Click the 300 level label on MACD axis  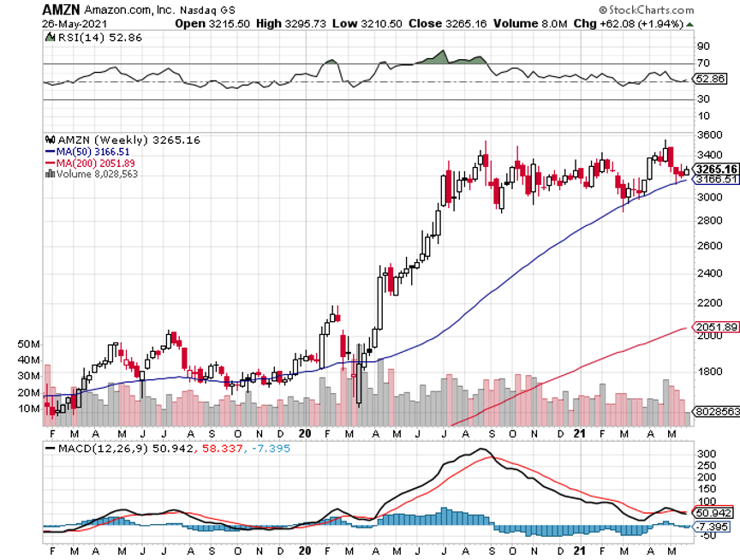(x=707, y=455)
